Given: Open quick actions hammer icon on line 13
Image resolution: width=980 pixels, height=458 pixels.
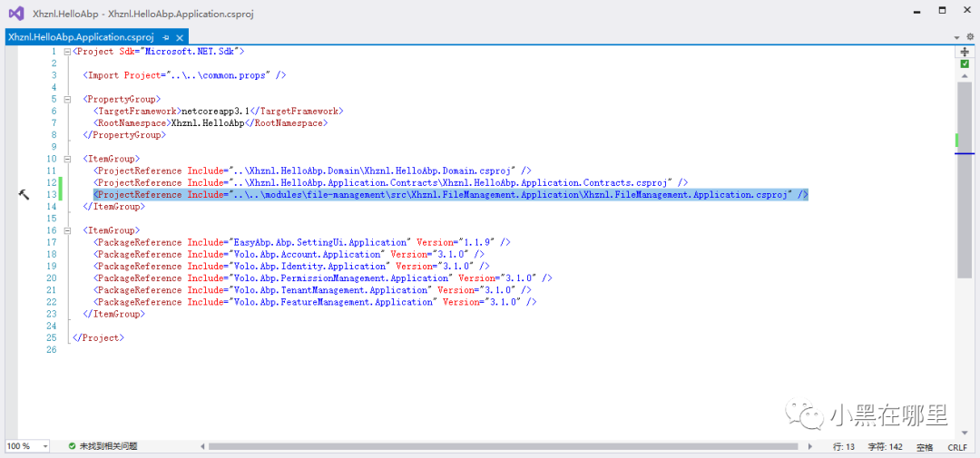Looking at the screenshot, I should [24, 195].
